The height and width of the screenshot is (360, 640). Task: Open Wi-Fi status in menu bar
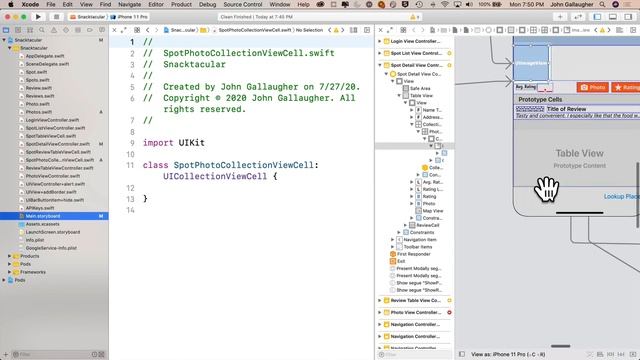445,4
